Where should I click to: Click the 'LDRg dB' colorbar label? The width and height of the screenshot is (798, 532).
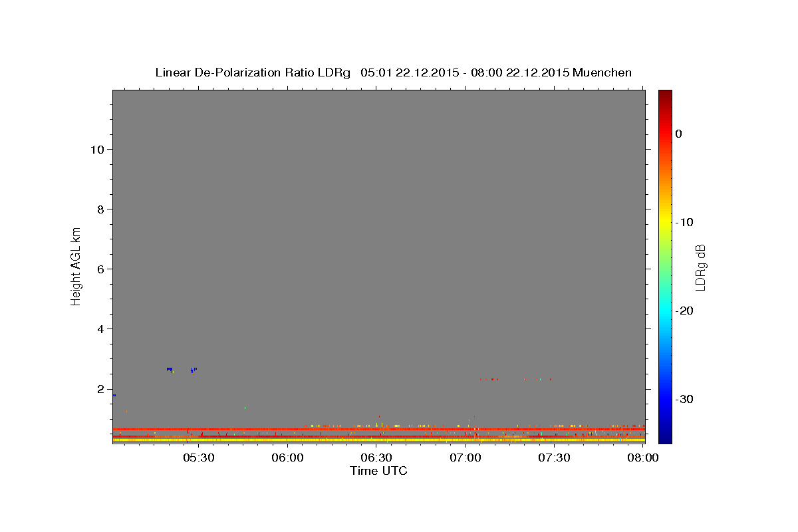click(x=700, y=267)
